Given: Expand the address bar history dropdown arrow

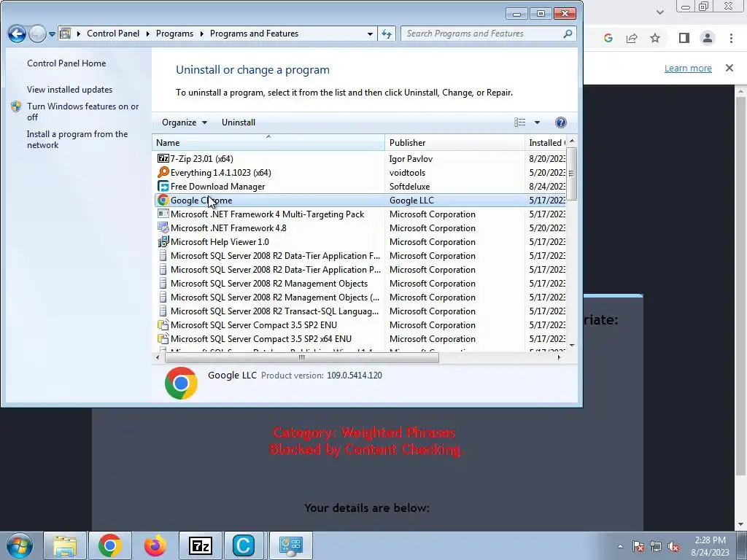Looking at the screenshot, I should [x=370, y=34].
